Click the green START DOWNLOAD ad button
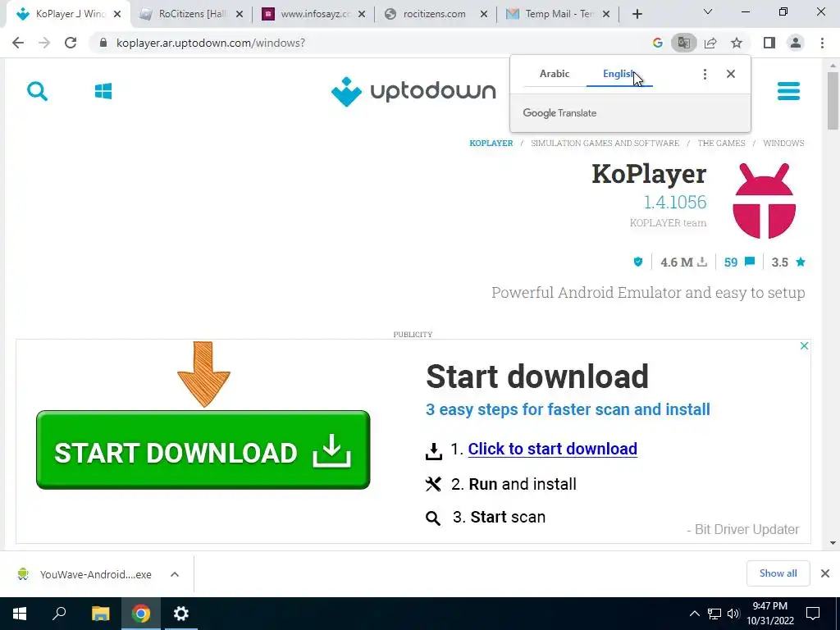 point(203,450)
